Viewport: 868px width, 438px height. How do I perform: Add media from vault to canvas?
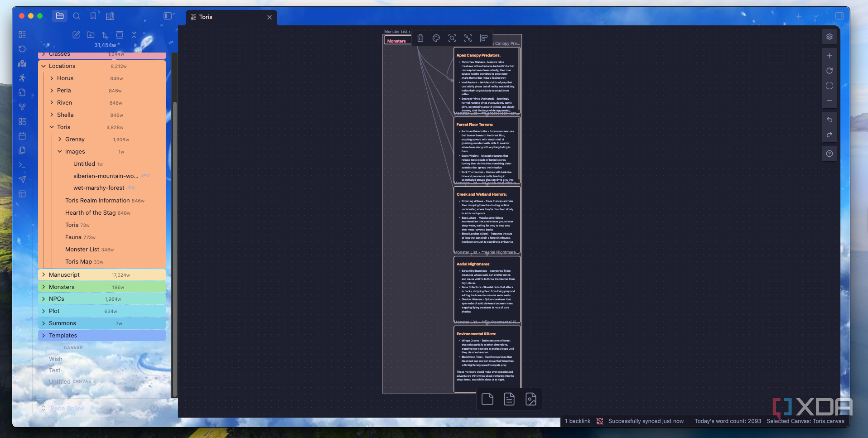click(531, 399)
